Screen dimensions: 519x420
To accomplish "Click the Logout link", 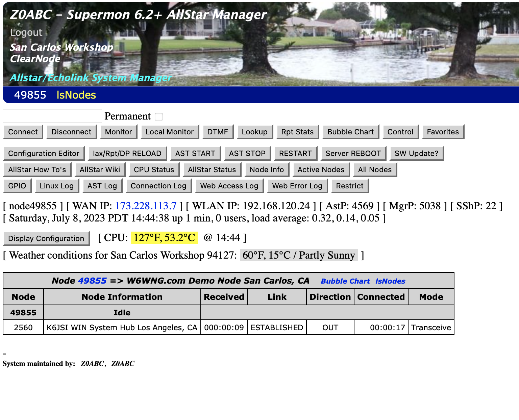I will [x=26, y=33].
